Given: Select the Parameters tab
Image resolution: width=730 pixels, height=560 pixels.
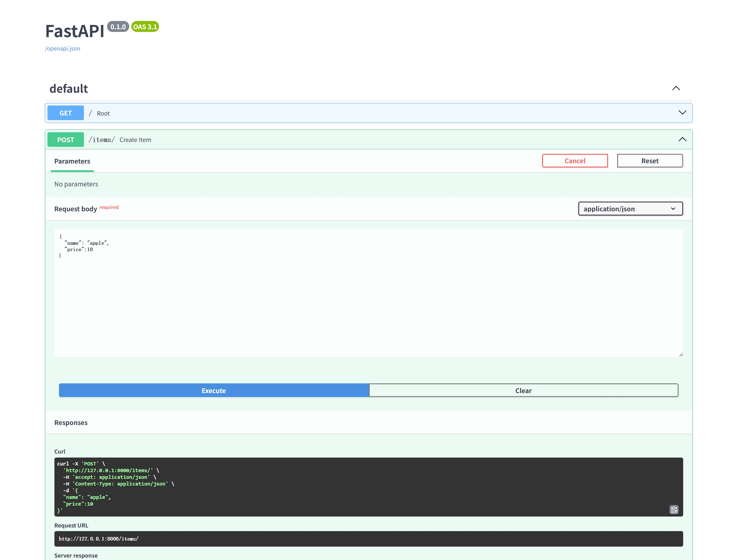Looking at the screenshot, I should tap(72, 161).
